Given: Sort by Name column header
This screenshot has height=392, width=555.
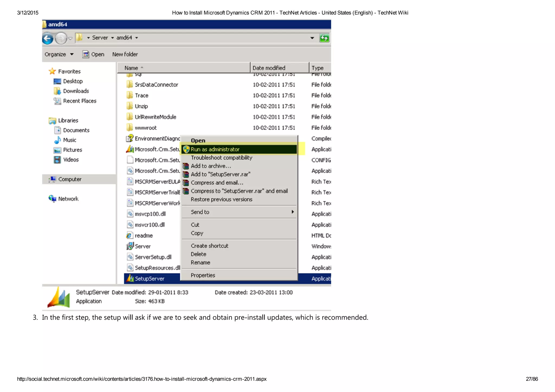Looking at the screenshot, I should (x=184, y=68).
